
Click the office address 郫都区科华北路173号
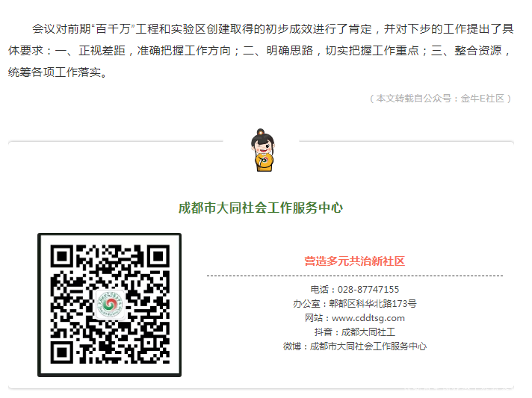pyautogui.click(x=373, y=303)
